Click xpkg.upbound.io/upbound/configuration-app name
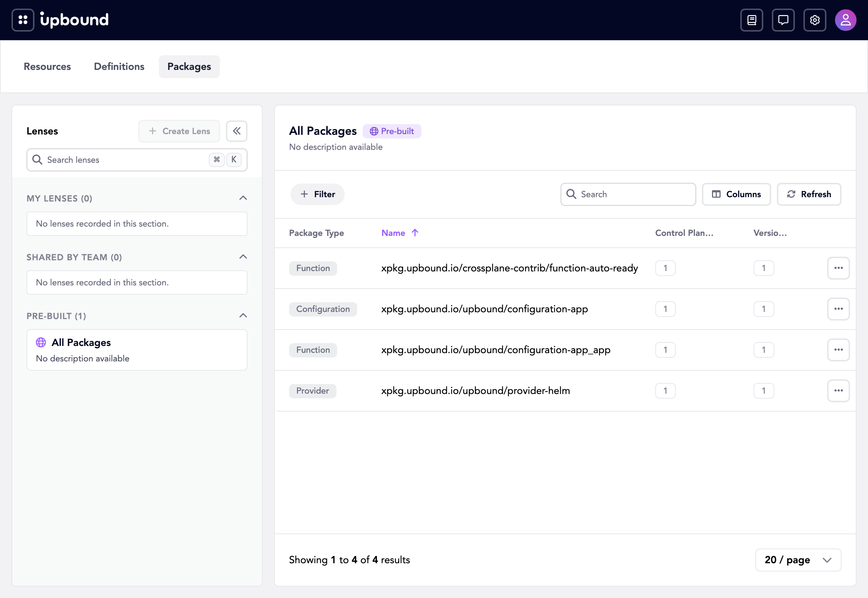 click(484, 309)
